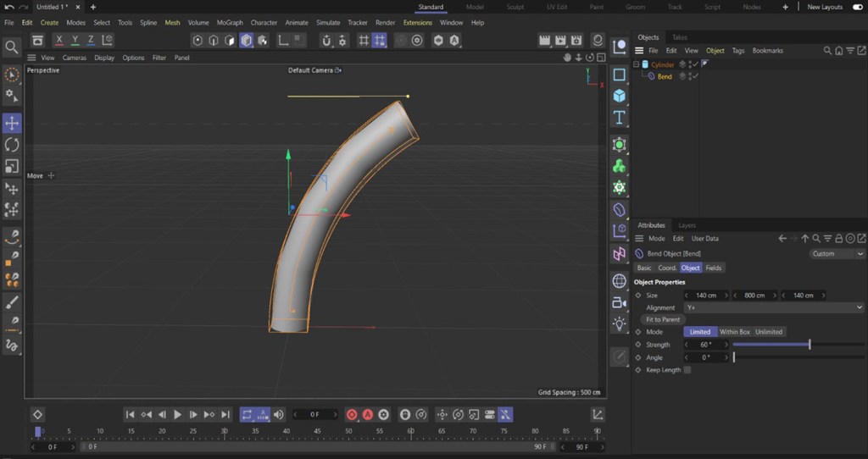
Task: Click the Light object bulb icon
Action: click(x=620, y=324)
